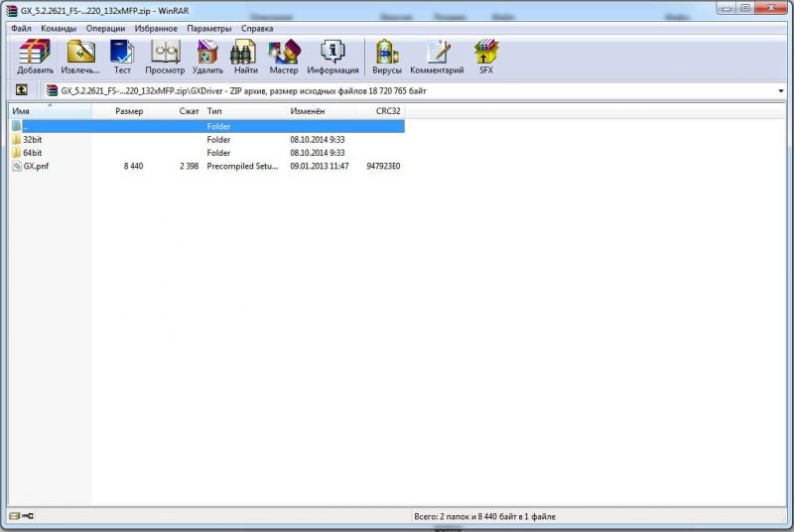Click the drive key icon in status bar
The width and height of the screenshot is (794, 532).
[x=22, y=516]
